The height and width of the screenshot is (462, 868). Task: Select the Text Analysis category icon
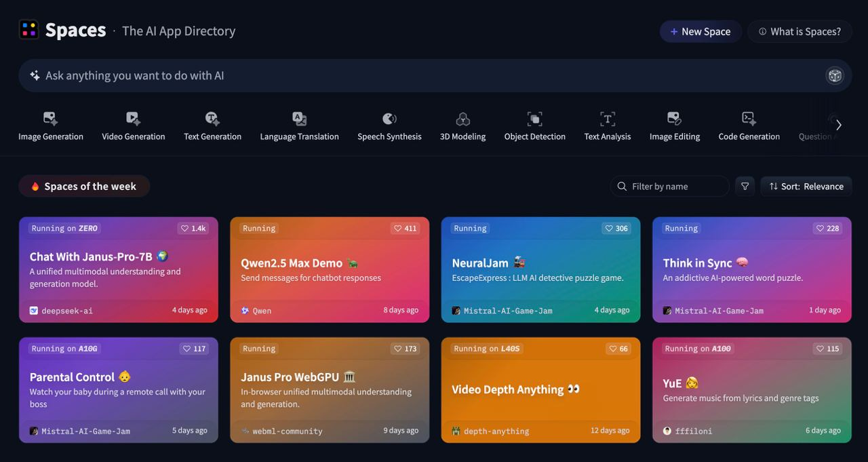pyautogui.click(x=608, y=119)
